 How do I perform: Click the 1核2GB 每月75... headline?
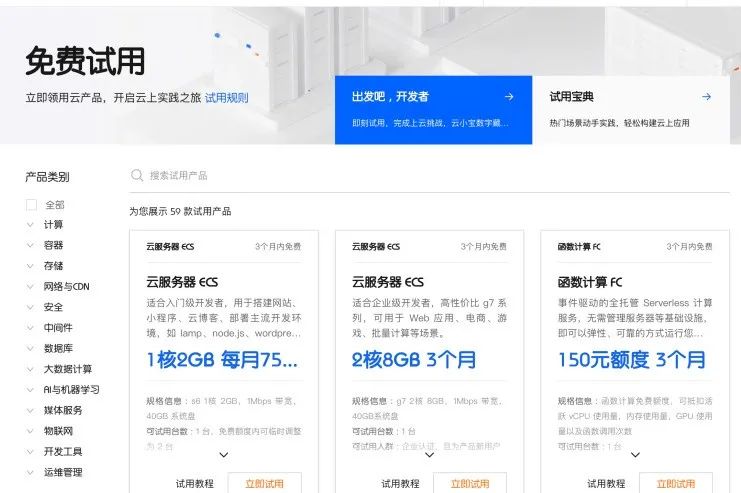pyautogui.click(x=222, y=360)
